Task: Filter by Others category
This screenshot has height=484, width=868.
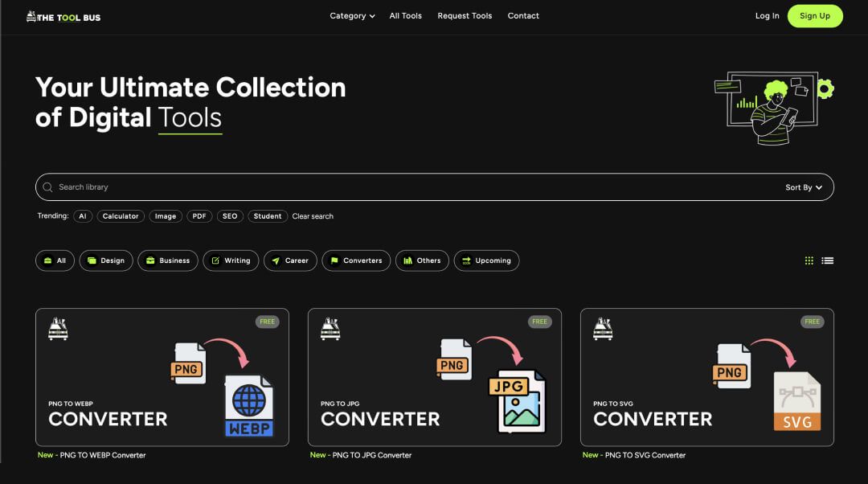Action: (422, 260)
